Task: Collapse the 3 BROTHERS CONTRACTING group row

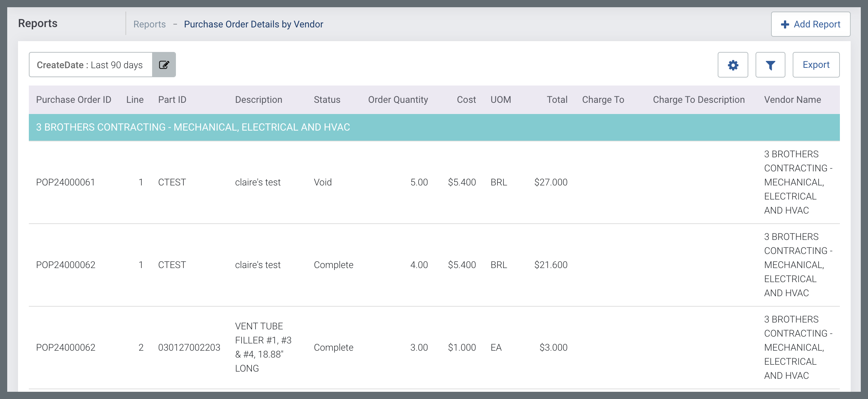Action: (193, 127)
